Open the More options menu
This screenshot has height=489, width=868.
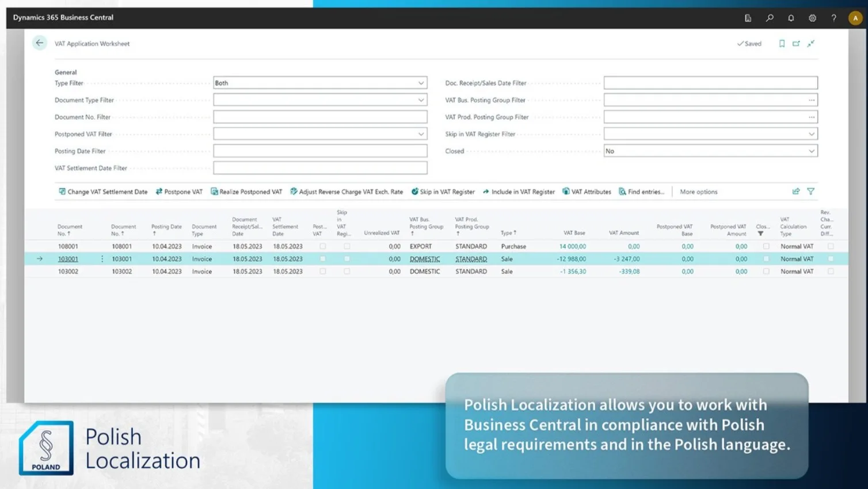coord(698,192)
